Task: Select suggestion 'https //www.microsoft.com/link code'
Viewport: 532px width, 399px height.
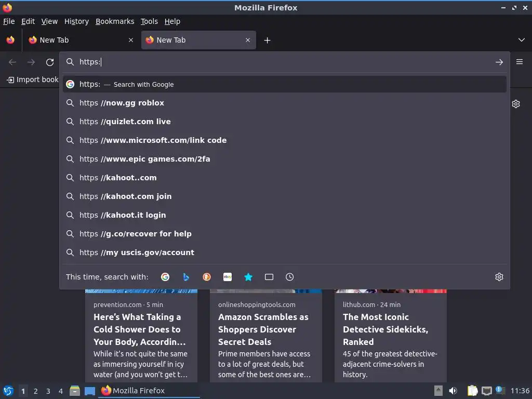Action: tap(285, 140)
